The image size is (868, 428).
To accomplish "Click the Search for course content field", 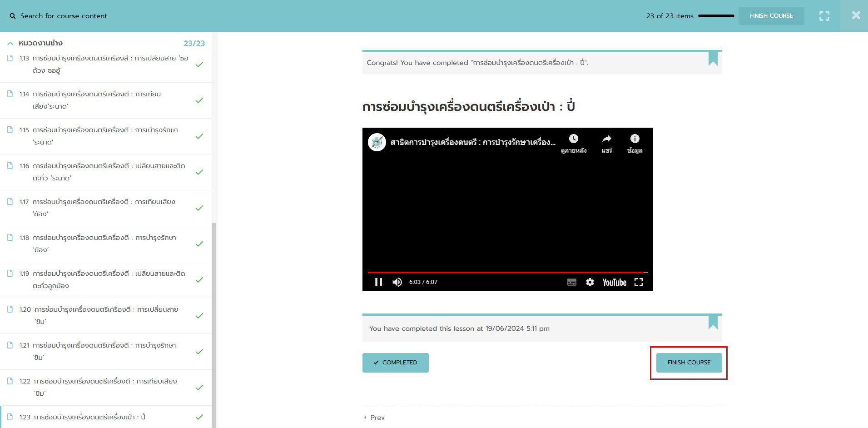I will (x=64, y=16).
